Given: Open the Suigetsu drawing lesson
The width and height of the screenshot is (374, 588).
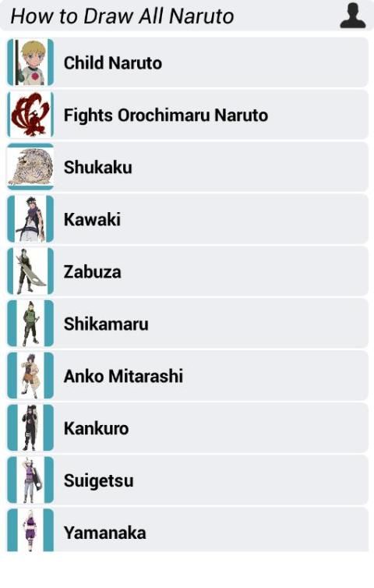Looking at the screenshot, I should coord(187,480).
